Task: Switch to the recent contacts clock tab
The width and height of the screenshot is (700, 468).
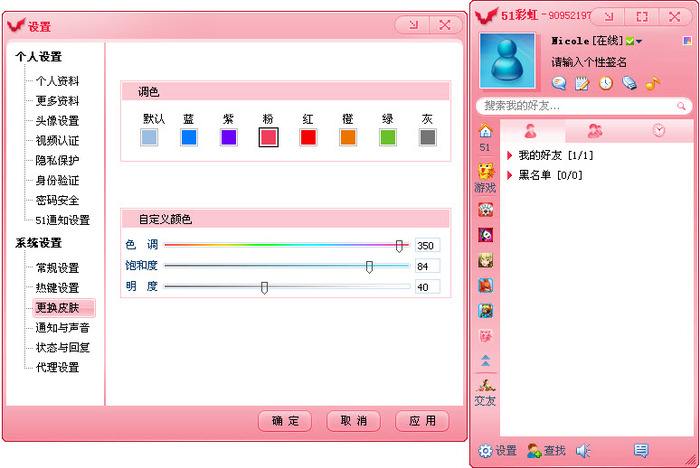Action: click(x=659, y=130)
